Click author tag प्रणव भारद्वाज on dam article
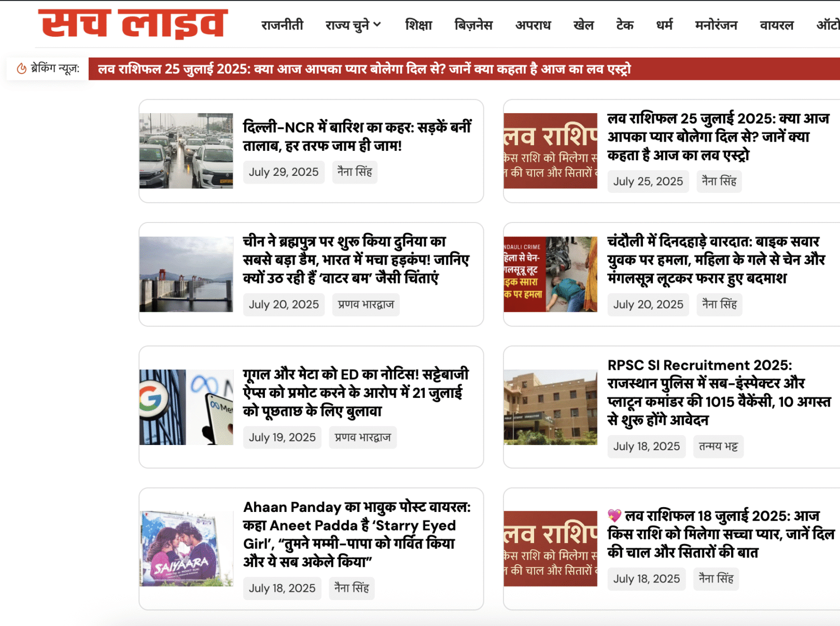Viewport: 840px width, 626px height. (x=366, y=304)
